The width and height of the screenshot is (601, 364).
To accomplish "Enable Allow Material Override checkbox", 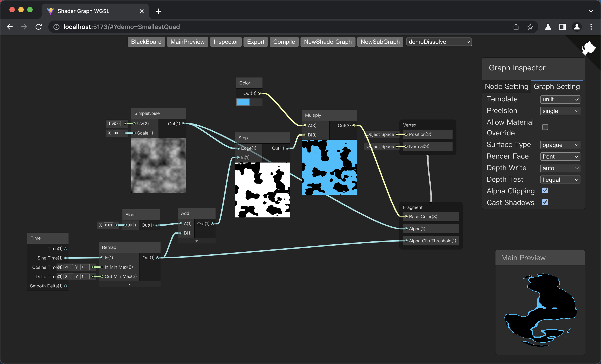I will [x=545, y=127].
